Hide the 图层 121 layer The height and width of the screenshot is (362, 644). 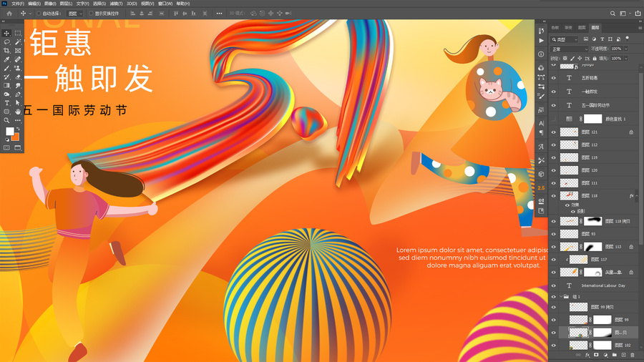(x=554, y=132)
